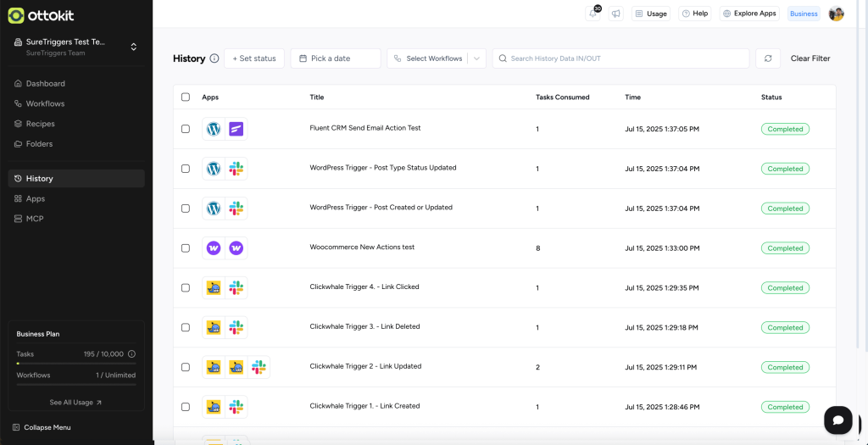Open the announcements megaphone icon
Image resolution: width=868 pixels, height=445 pixels.
(615, 14)
